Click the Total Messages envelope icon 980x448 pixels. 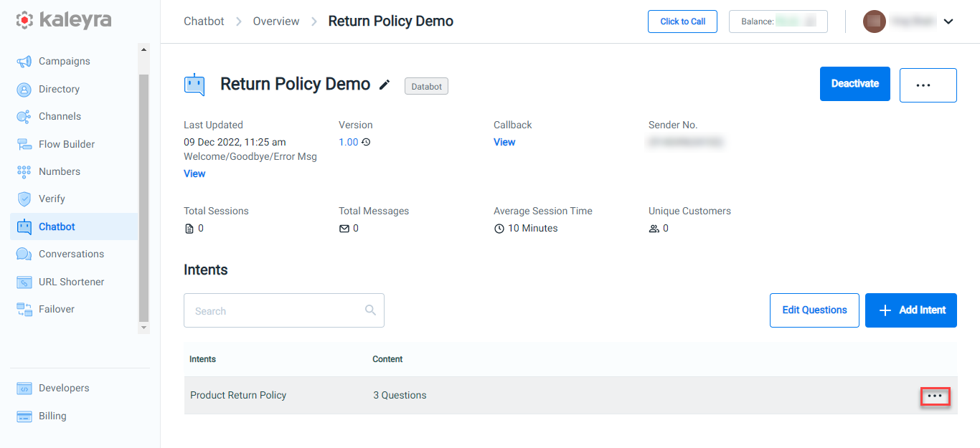pyautogui.click(x=344, y=229)
